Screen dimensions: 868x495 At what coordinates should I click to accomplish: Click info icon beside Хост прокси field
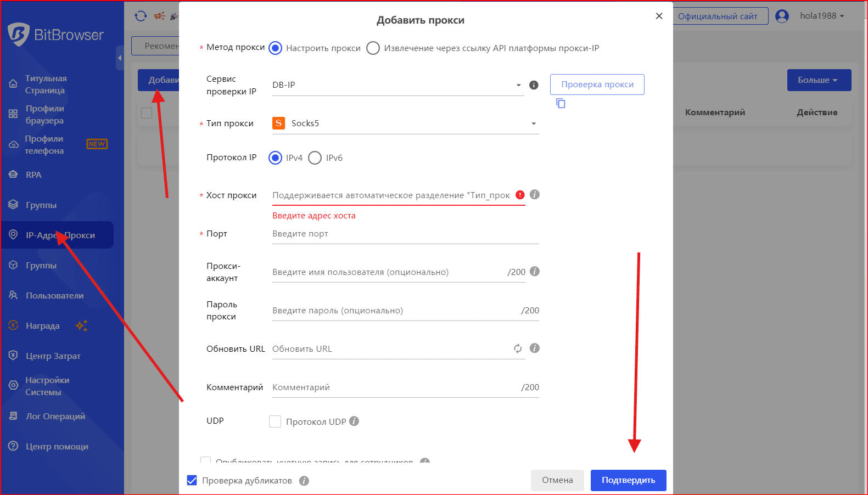pos(535,195)
